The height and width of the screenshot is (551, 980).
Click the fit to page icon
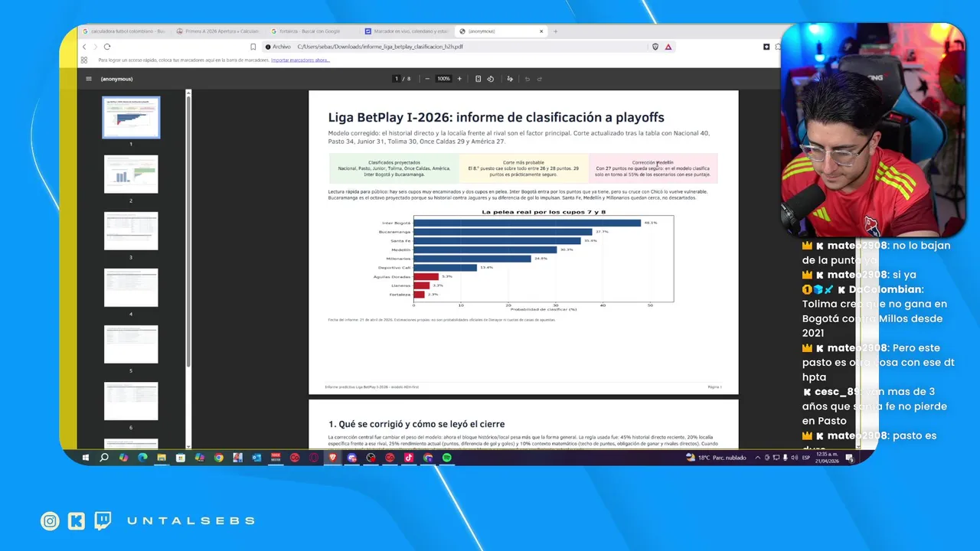[478, 79]
